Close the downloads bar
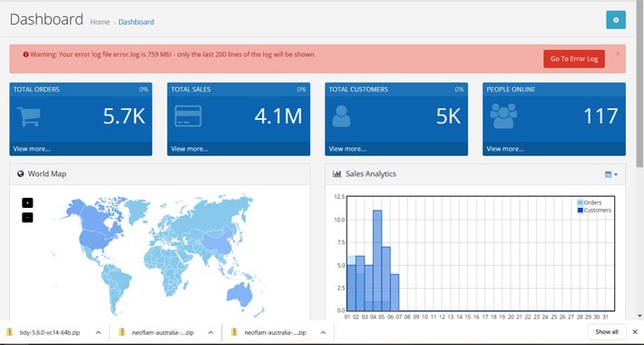Viewport: 644px width, 345px height. 635,332
